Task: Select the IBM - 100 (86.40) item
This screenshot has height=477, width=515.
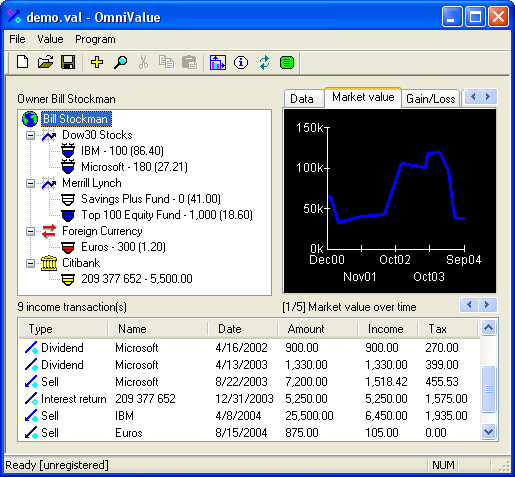Action: (x=122, y=151)
